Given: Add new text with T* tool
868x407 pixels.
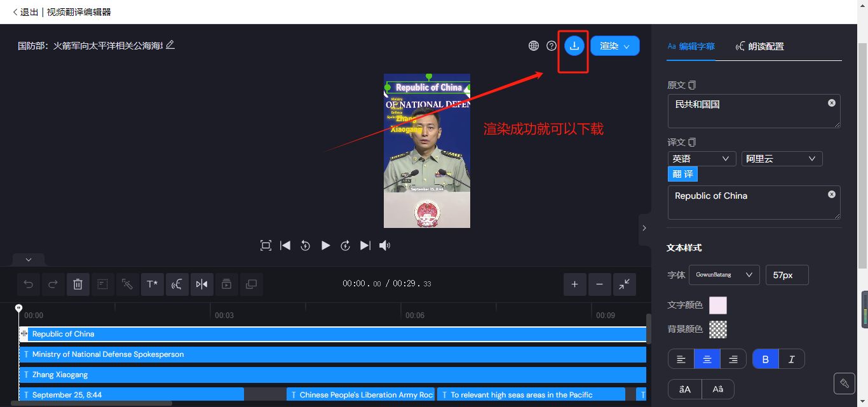Looking at the screenshot, I should (x=153, y=284).
